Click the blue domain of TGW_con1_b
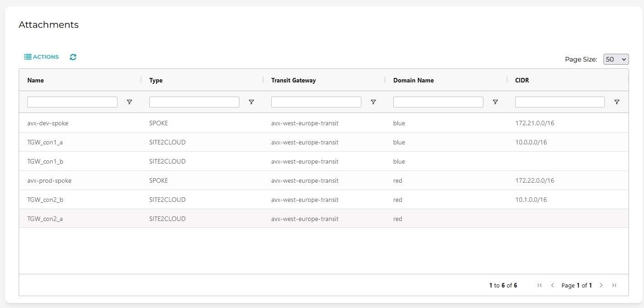 (399, 161)
